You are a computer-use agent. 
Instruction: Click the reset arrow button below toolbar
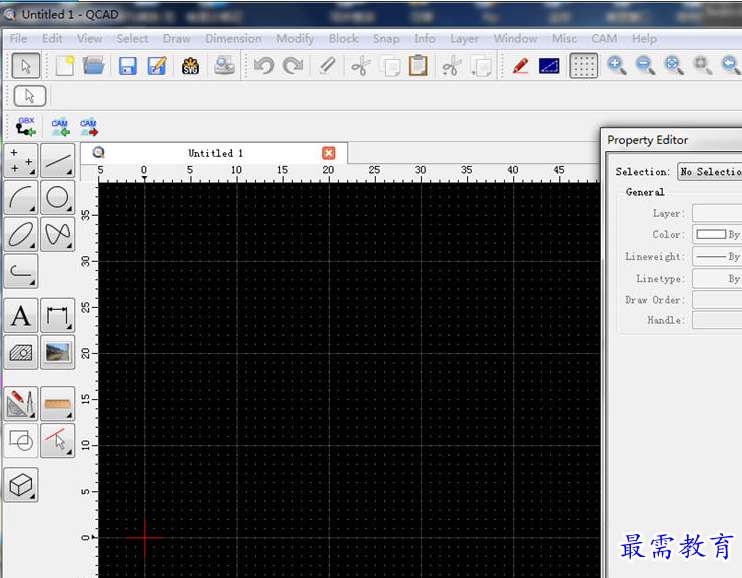(x=30, y=96)
